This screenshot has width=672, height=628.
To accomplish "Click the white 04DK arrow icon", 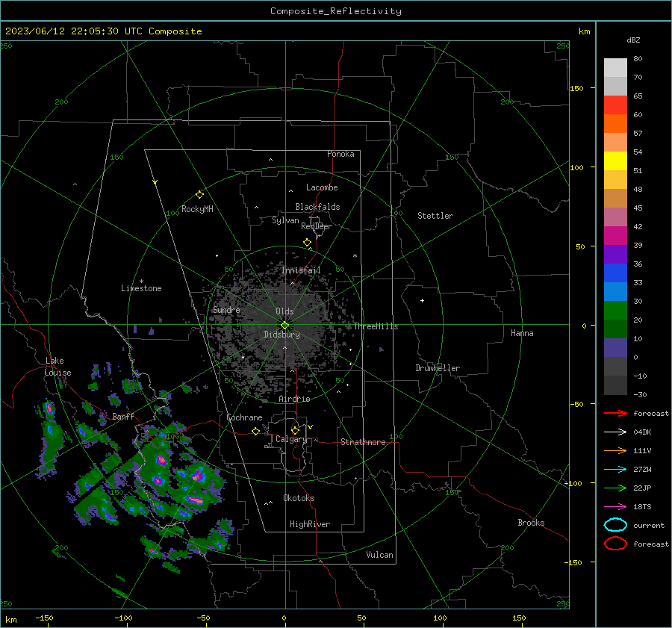I will click(615, 432).
